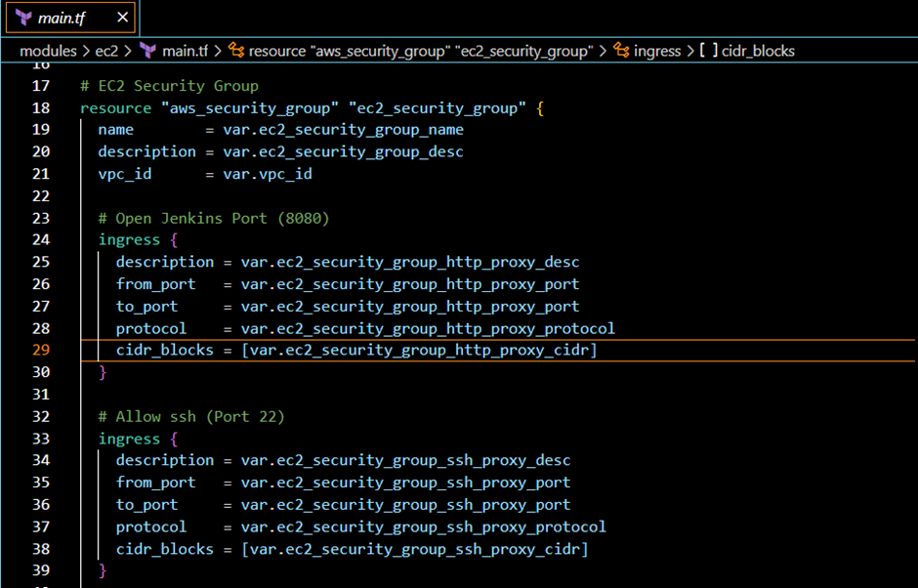
Task: Click "from_port" attribute on line 26
Action: [x=155, y=284]
